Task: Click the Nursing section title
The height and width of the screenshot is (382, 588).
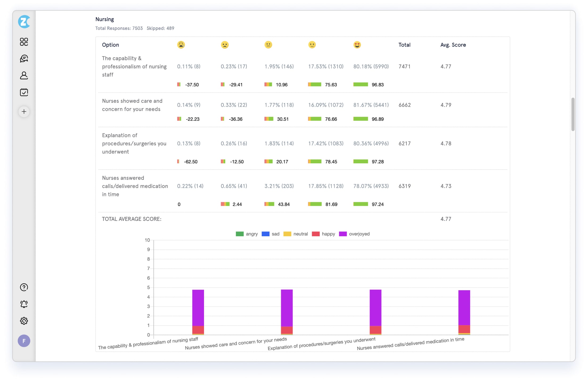Action: (105, 19)
